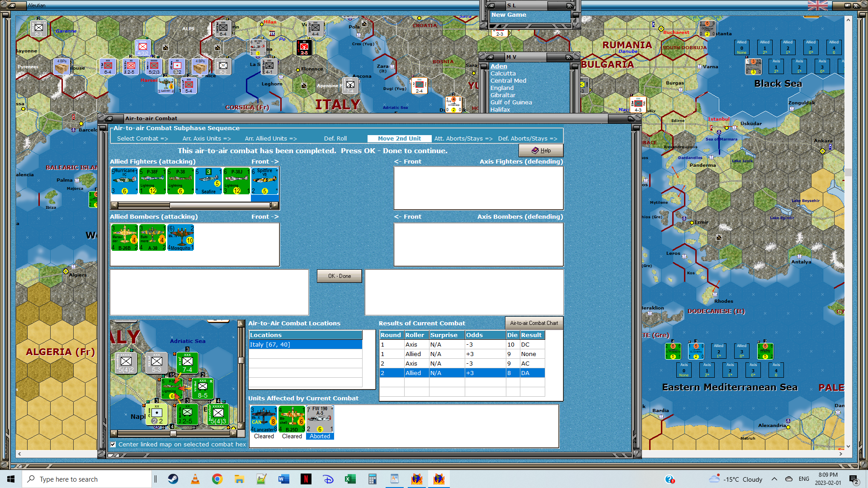The height and width of the screenshot is (488, 868).
Task: Show hidden system tray icons
Action: (774, 479)
